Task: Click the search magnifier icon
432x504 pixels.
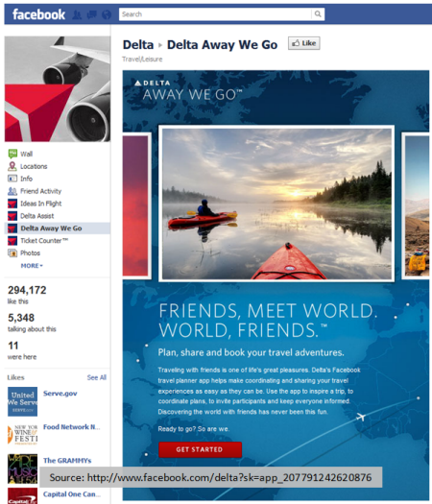Action: tap(318, 13)
